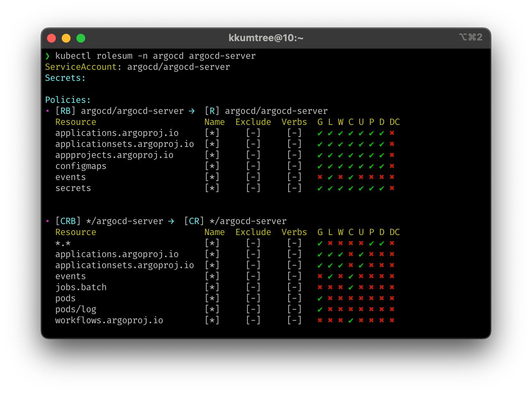The width and height of the screenshot is (532, 393).
Task: Click the ⌥⌘2 shortcut indicator in title bar
Action: [x=471, y=37]
